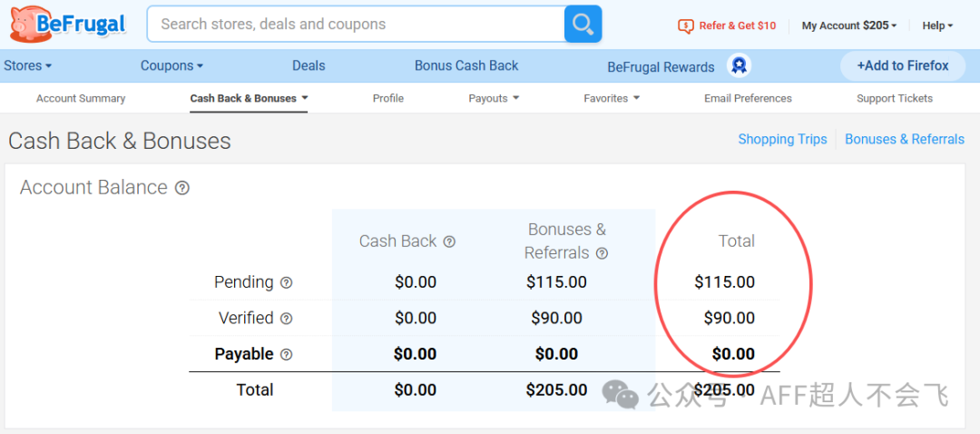Click the $205.00 bonuses total cell
Screen dimensions: 980x434
coord(556,390)
